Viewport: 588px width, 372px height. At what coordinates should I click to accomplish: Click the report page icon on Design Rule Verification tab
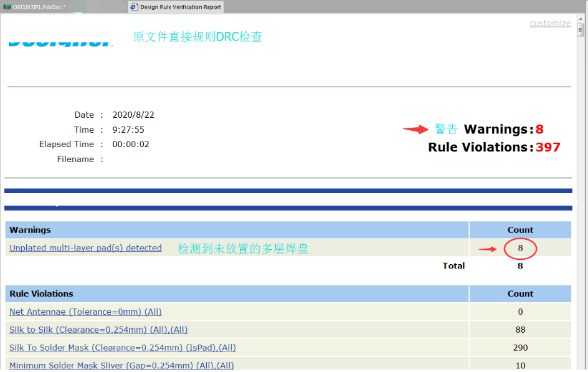coord(134,7)
